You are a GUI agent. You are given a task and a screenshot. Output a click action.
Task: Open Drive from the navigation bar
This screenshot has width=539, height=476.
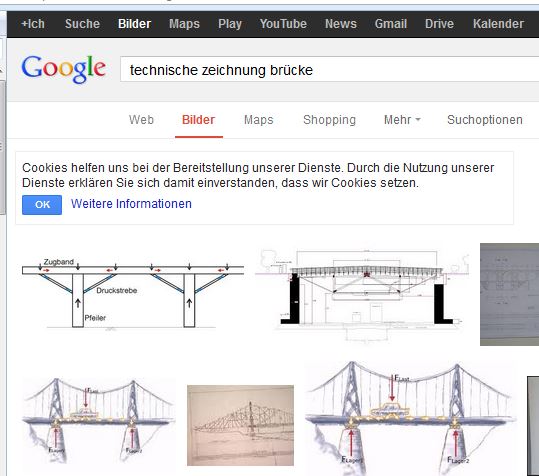coord(439,24)
